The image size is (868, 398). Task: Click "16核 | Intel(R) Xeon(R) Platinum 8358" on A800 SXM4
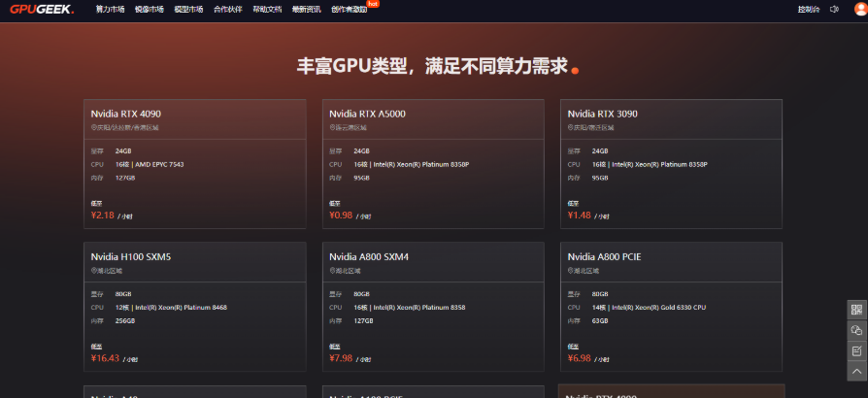click(x=410, y=308)
